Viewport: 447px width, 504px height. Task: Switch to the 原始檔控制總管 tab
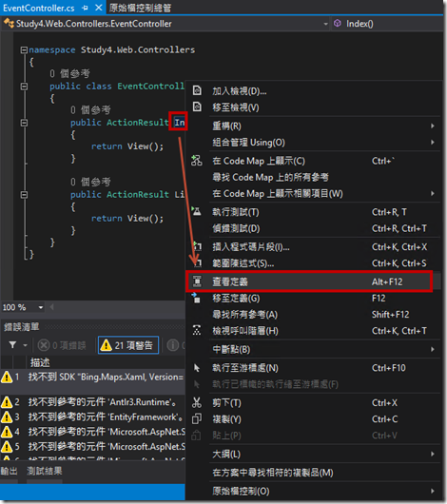point(140,8)
